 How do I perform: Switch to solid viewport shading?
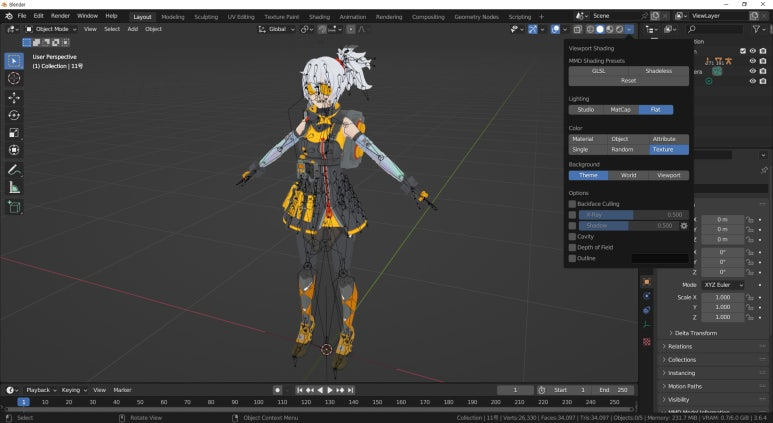600,29
